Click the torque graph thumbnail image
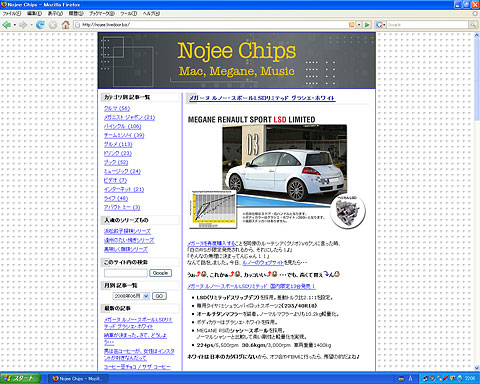The width and height of the screenshot is (480, 384). 213,210
